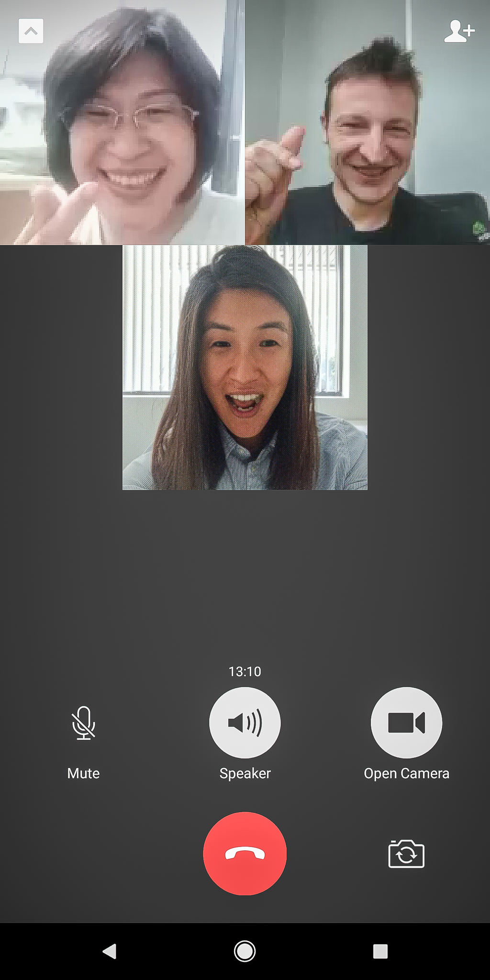Select the video tile of woman with long hair
490x980 pixels.
point(245,367)
